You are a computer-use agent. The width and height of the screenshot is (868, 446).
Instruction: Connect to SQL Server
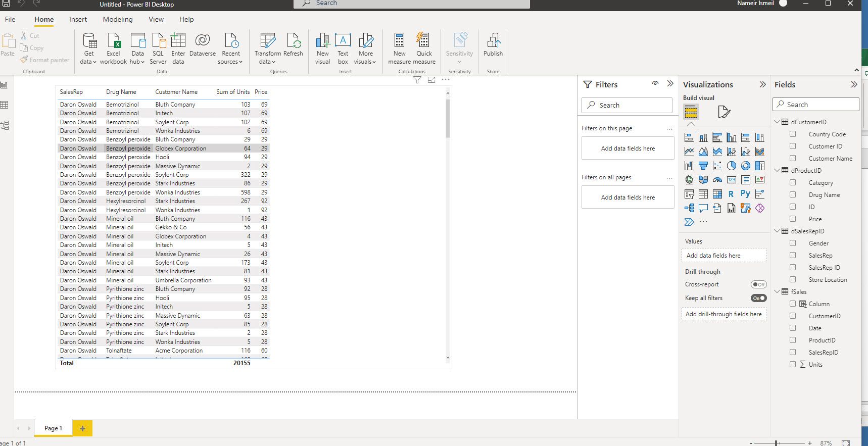click(x=158, y=48)
